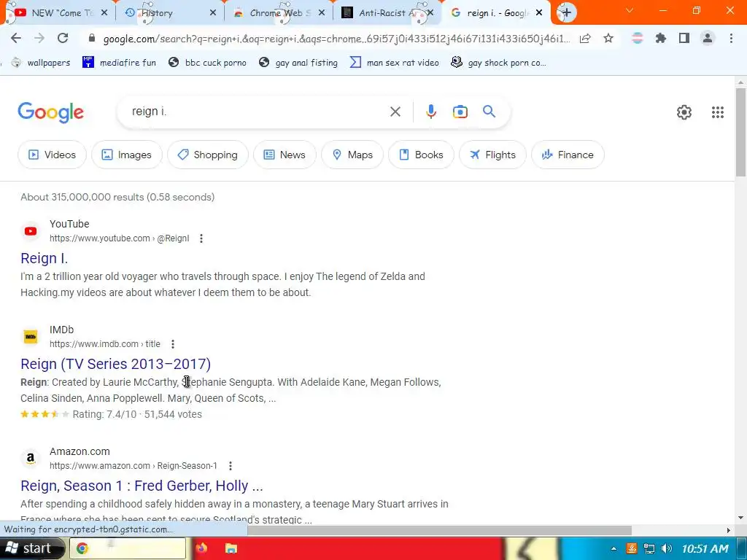Open Flights search filter
Screen dimensions: 747x560
[x=492, y=155]
